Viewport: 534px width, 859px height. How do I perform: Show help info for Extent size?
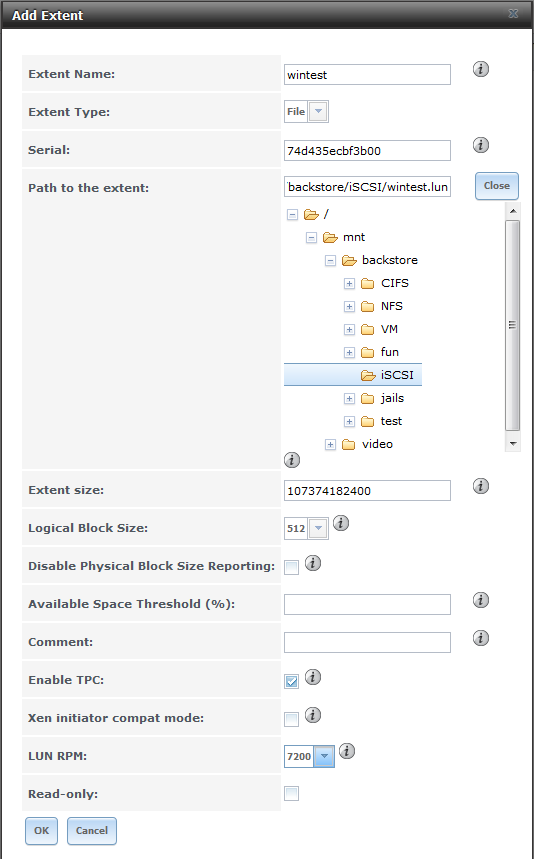point(481,486)
